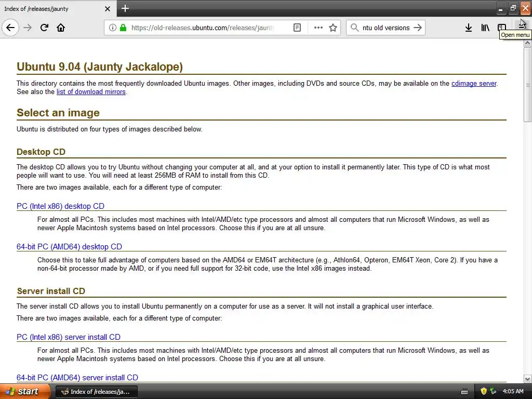Image resolution: width=532 pixels, height=399 pixels.
Task: Open the Windows start menu
Action: point(25,391)
